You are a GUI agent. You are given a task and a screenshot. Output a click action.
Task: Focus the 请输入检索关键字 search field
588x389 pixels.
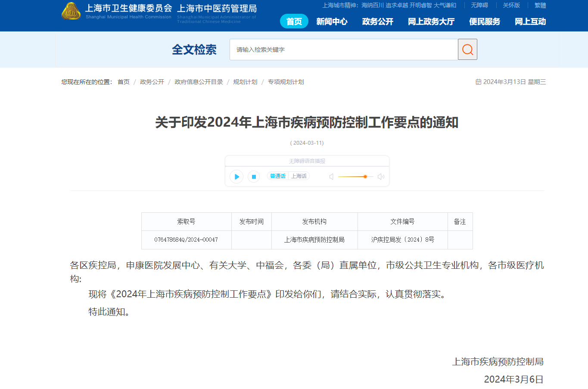click(344, 50)
